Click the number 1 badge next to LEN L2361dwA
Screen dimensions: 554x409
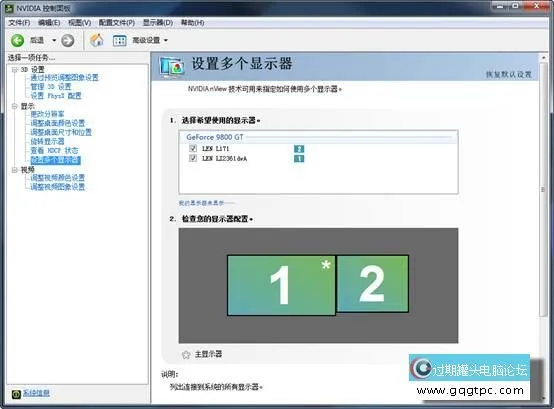(299, 159)
